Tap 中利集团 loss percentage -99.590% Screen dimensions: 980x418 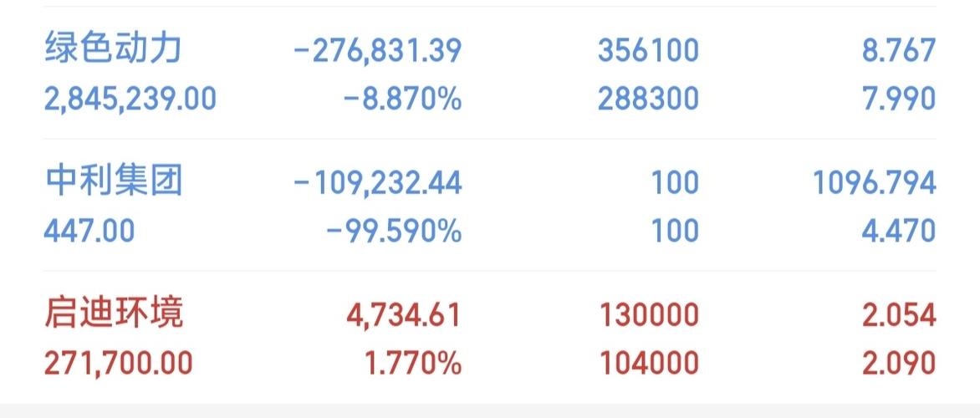[x=394, y=231]
